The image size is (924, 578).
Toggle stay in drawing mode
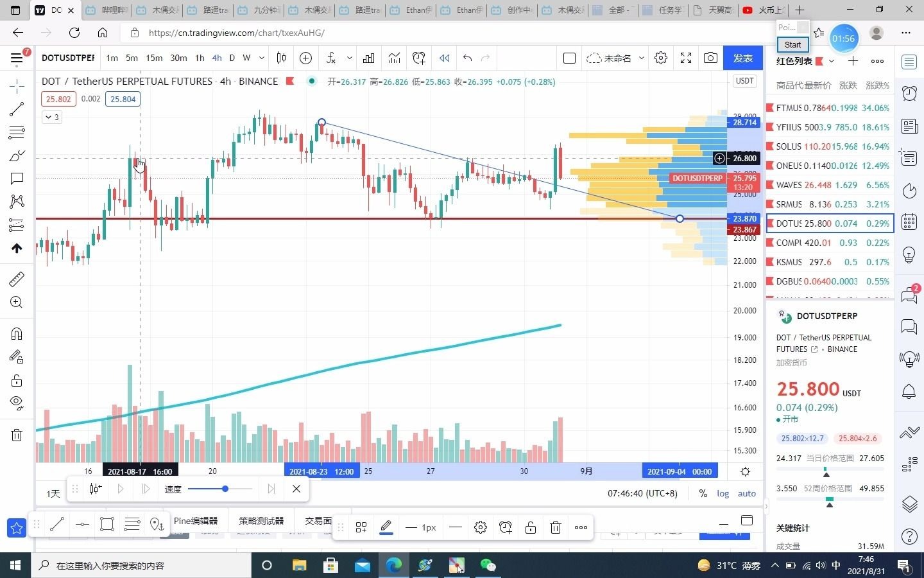17,357
